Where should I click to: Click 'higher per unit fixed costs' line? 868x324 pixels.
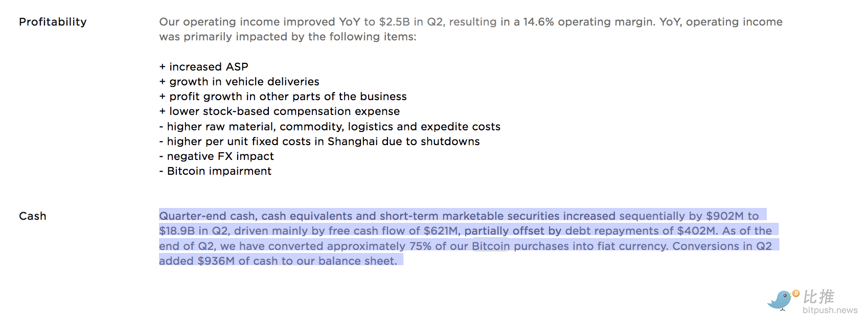319,142
